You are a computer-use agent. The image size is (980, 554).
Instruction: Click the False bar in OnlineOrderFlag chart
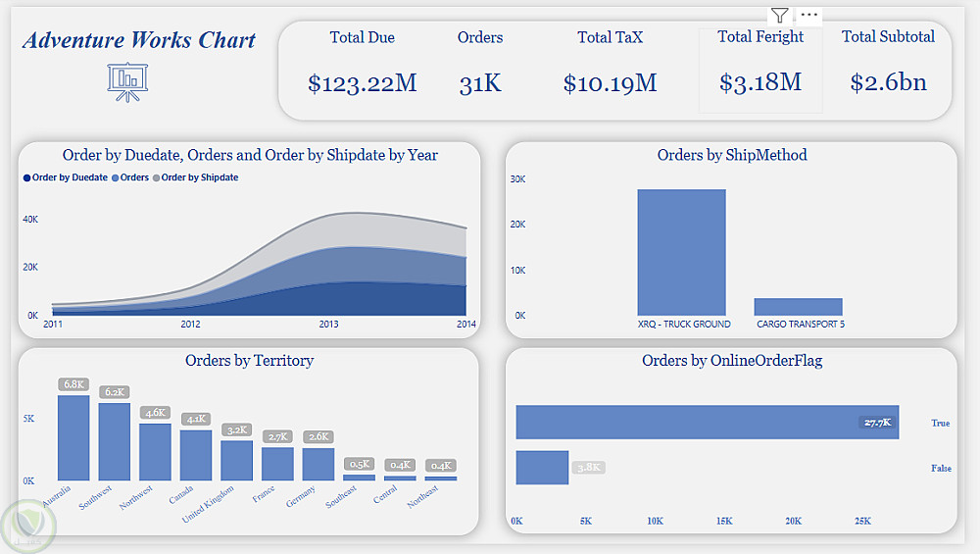pos(543,468)
